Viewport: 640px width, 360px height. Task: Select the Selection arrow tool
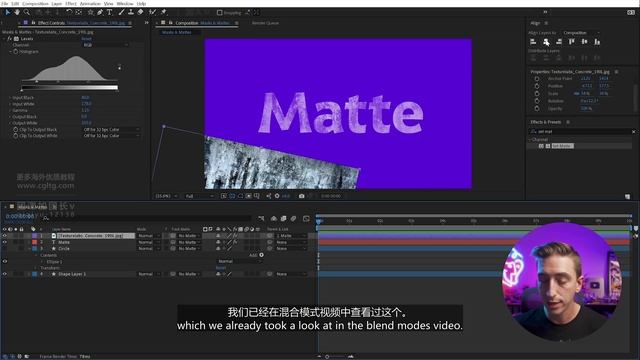point(7,13)
